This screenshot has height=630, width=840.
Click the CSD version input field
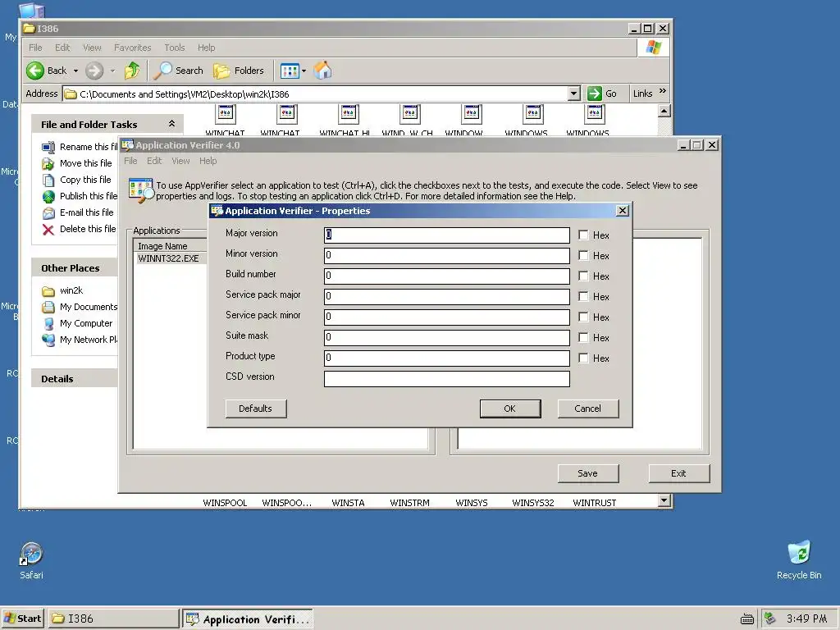pyautogui.click(x=447, y=378)
